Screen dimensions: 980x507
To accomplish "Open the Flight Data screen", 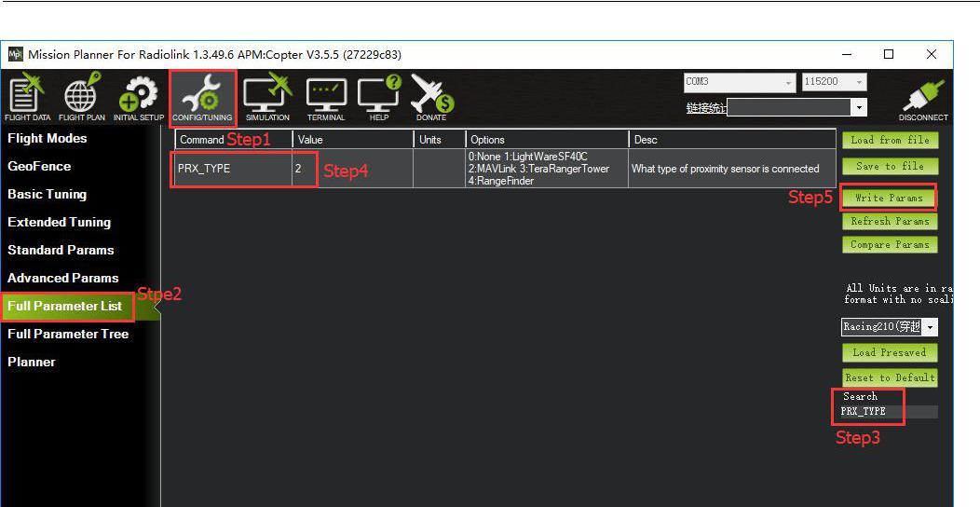I will [x=28, y=98].
